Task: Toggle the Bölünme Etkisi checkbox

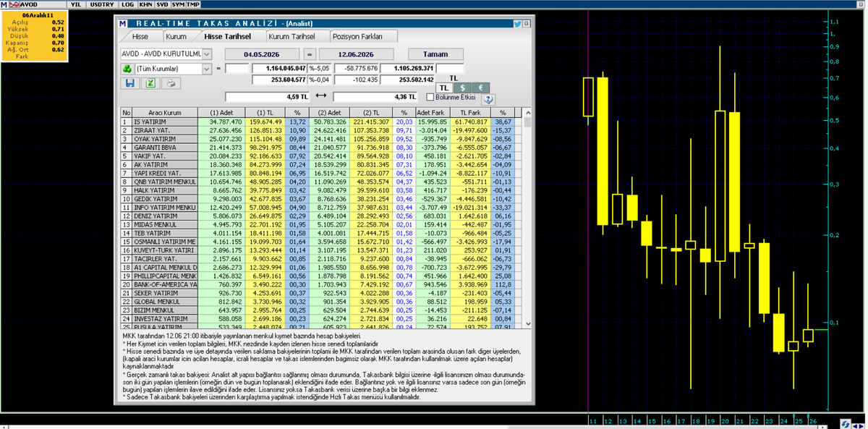Action: [430, 97]
